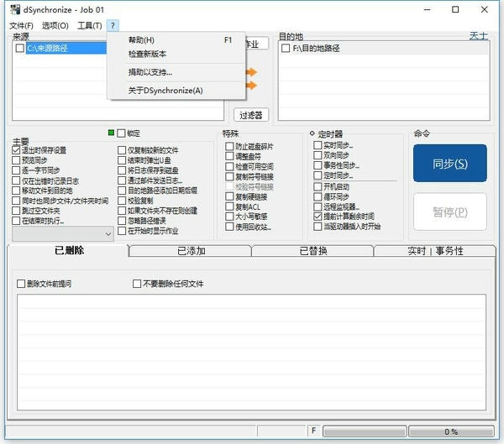Screen dimensions: 504x444
Task: Select the C:\来源路径 source row
Action: [66, 48]
